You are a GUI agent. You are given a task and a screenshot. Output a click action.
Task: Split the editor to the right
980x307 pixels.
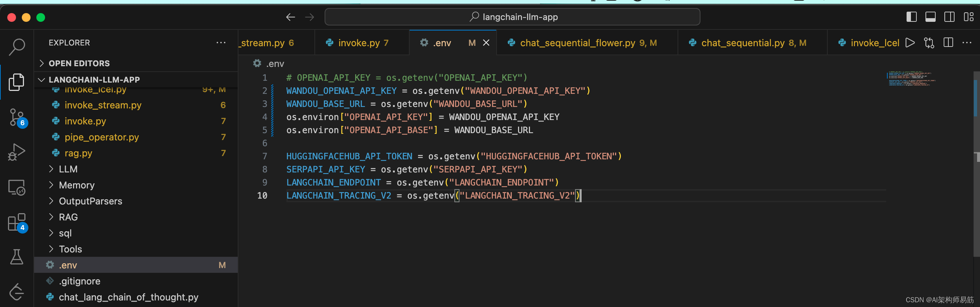[x=948, y=43]
